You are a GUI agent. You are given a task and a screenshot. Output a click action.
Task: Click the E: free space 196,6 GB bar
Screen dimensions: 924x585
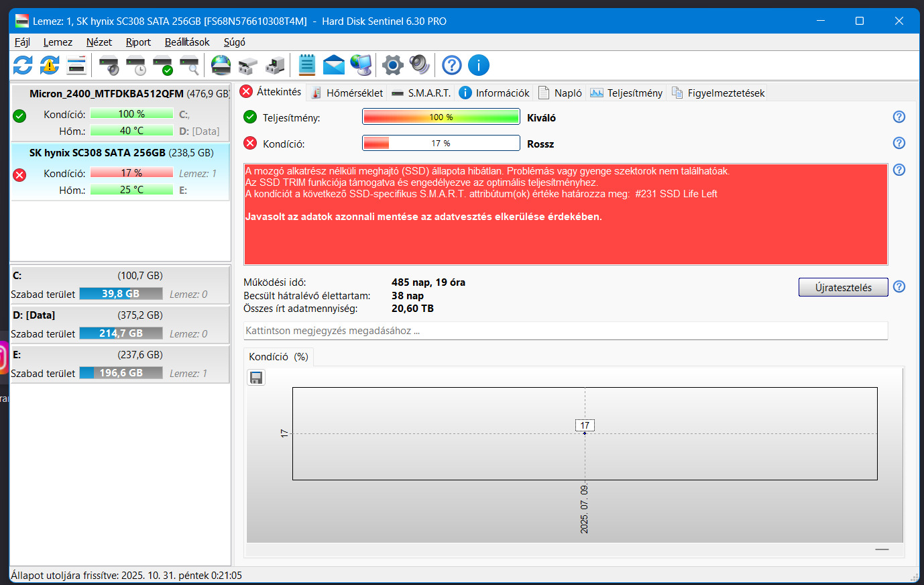coord(121,373)
